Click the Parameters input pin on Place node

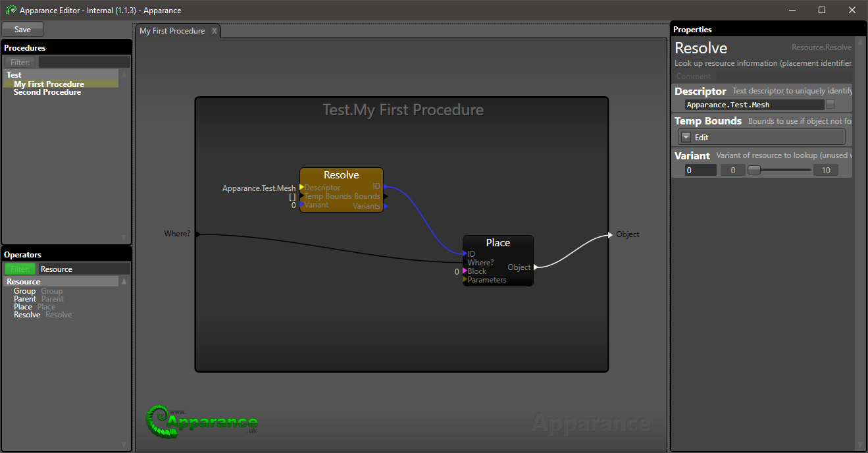465,280
